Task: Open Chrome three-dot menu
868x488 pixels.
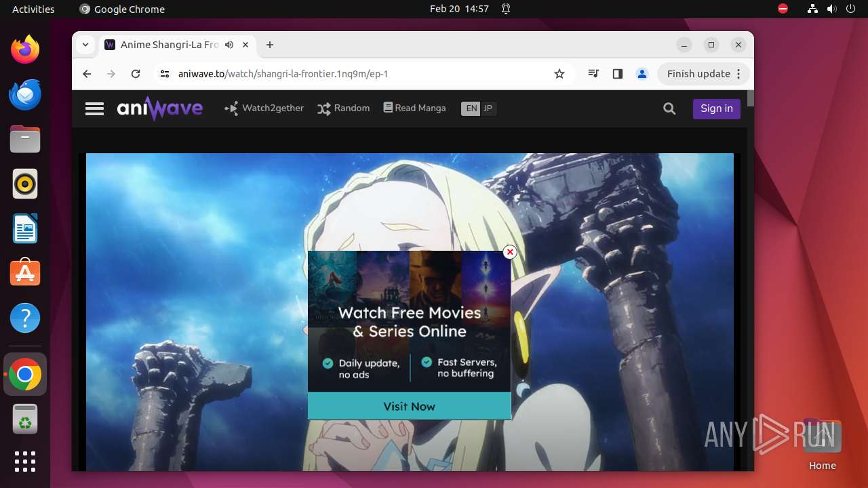Action: click(x=738, y=74)
